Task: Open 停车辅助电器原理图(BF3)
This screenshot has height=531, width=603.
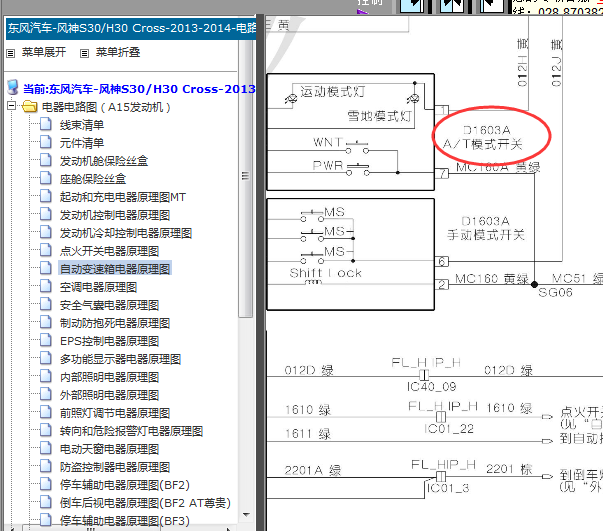Action: (x=125, y=521)
